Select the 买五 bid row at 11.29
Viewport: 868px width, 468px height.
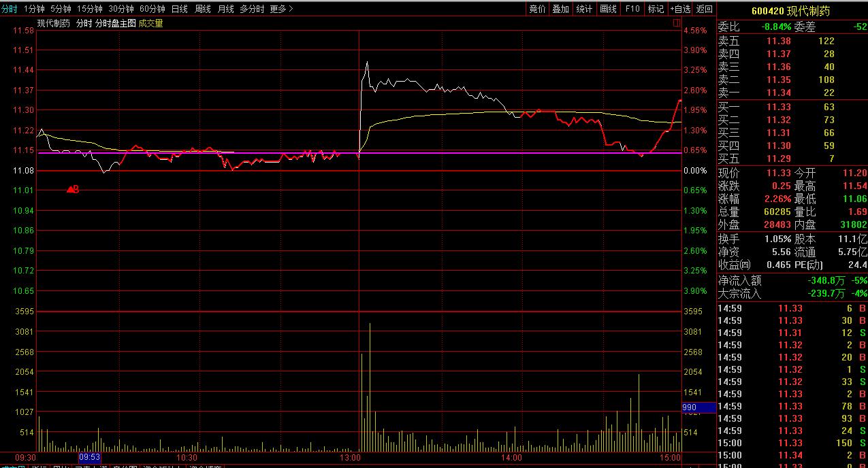[792, 158]
